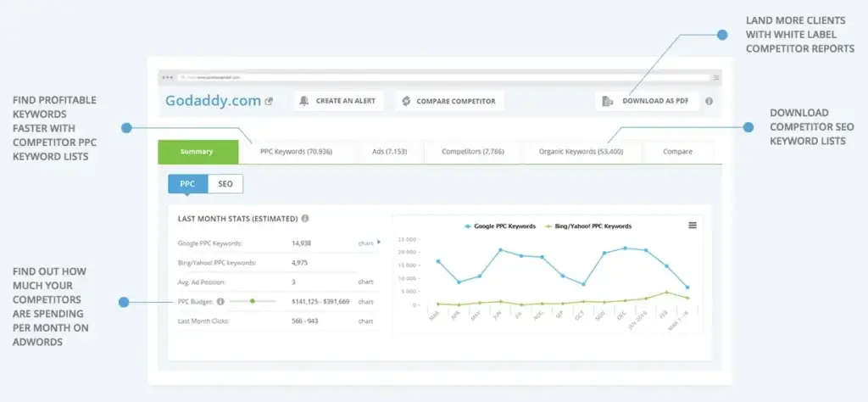Screen dimensions: 868x402
Task: Adjust the PPC Budget slider handle
Action: pos(253,301)
